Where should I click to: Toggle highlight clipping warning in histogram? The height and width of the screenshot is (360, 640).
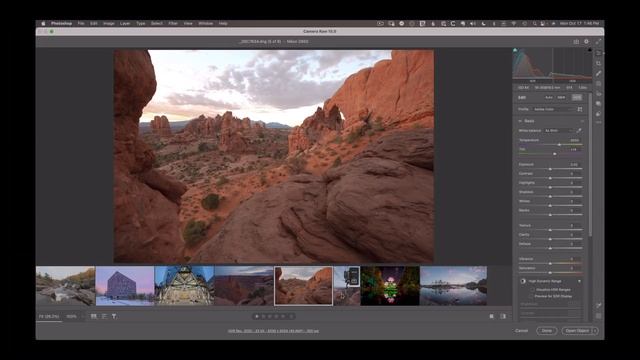tap(589, 50)
